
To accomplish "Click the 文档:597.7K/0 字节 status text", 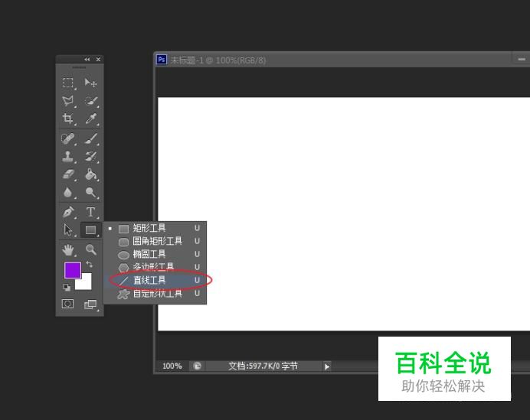I will [263, 366].
